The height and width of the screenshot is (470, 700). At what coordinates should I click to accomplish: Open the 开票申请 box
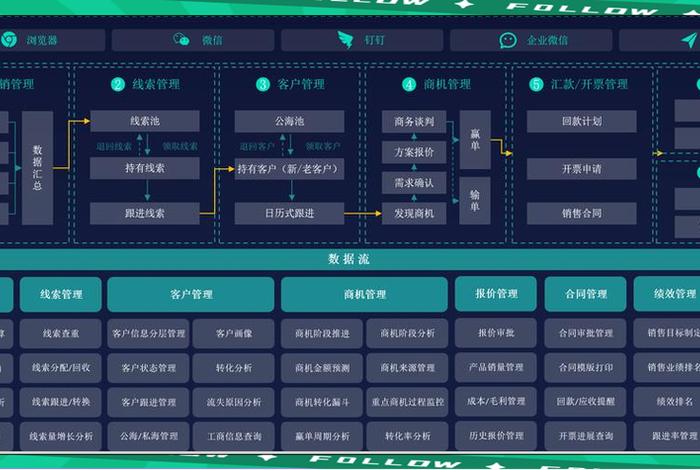(581, 169)
